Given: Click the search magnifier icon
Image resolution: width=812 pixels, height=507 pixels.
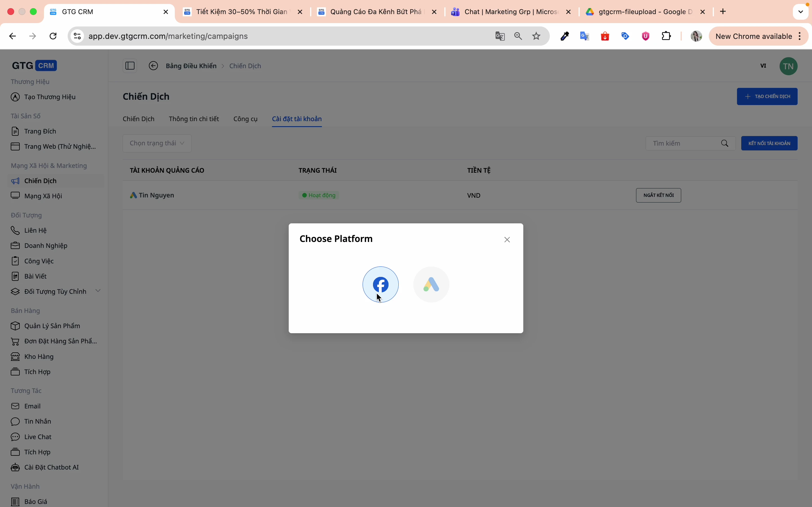Looking at the screenshot, I should (725, 144).
